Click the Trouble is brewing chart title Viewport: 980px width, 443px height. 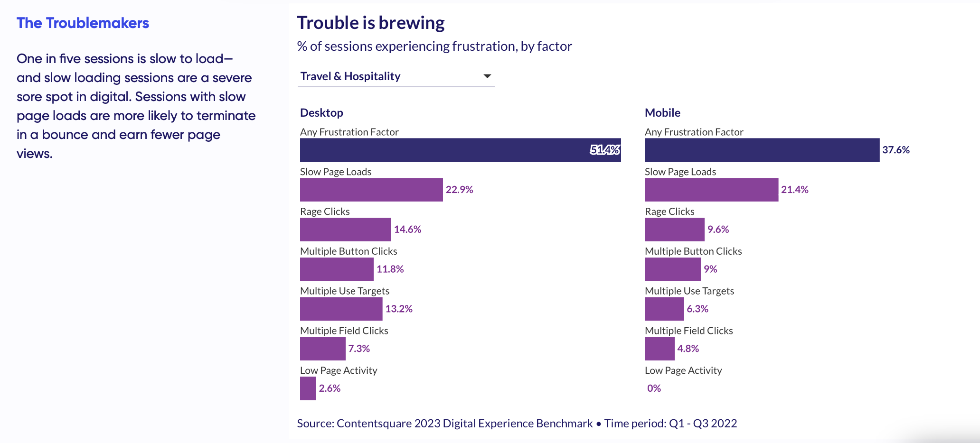[x=370, y=23]
